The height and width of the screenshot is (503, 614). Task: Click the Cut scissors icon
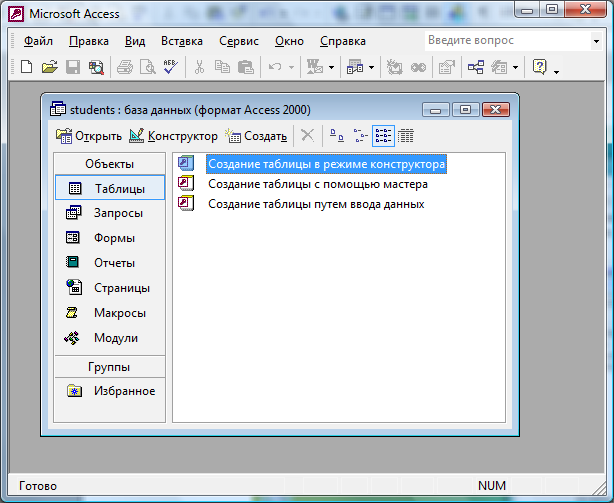pyautogui.click(x=200, y=67)
